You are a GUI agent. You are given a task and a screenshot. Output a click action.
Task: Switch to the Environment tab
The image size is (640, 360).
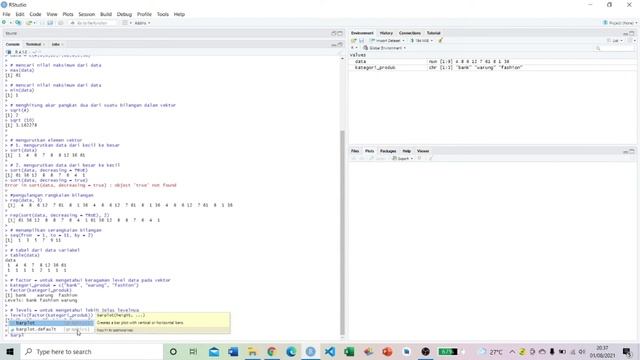(x=362, y=33)
